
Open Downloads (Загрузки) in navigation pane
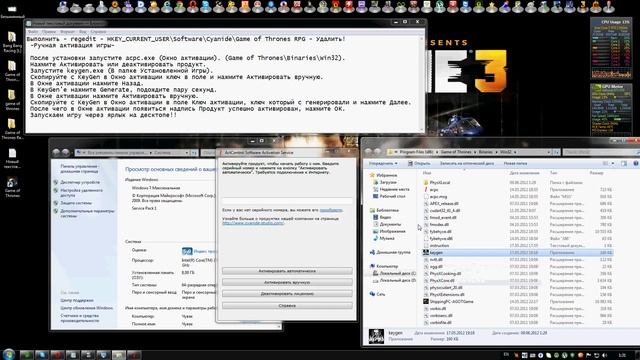pos(384,182)
